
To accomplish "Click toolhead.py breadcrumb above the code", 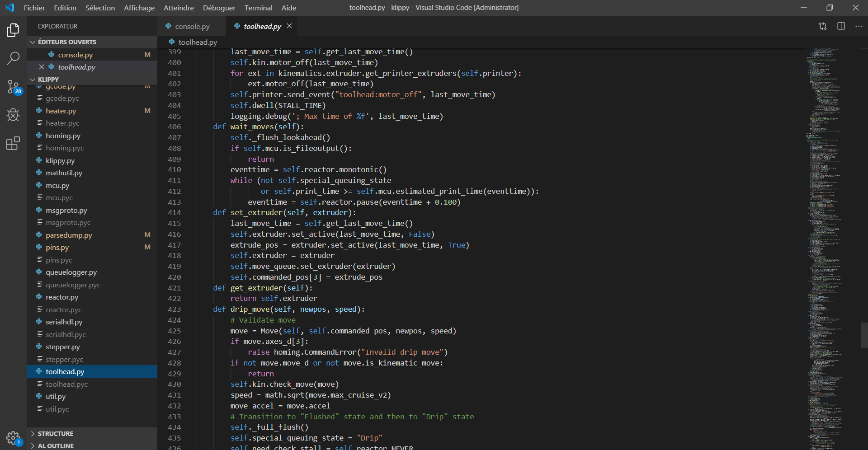I will tap(198, 42).
